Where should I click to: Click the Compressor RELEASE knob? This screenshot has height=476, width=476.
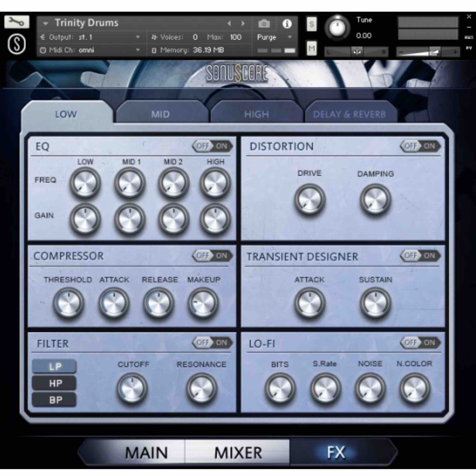pos(159,303)
